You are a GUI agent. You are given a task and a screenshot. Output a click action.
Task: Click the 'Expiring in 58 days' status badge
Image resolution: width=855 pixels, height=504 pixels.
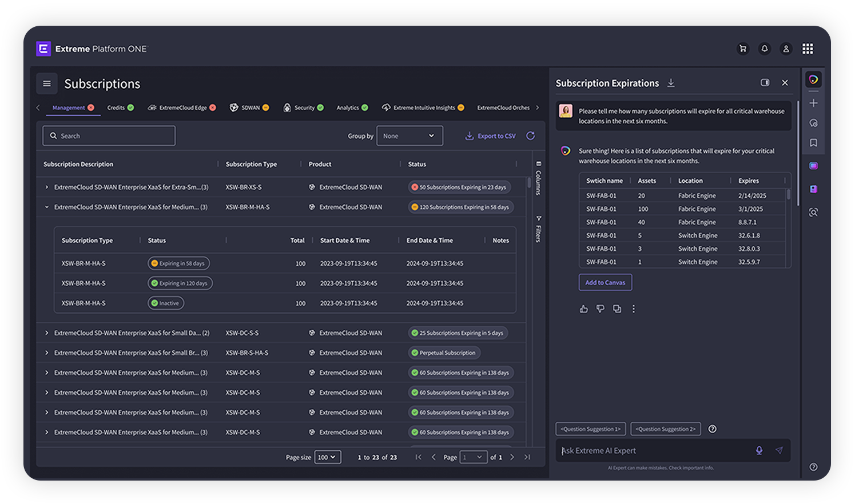[x=179, y=263]
